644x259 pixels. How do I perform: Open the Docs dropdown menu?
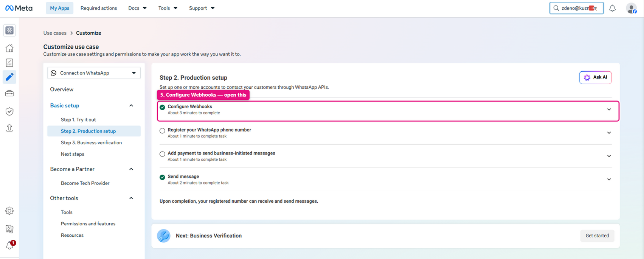(137, 8)
